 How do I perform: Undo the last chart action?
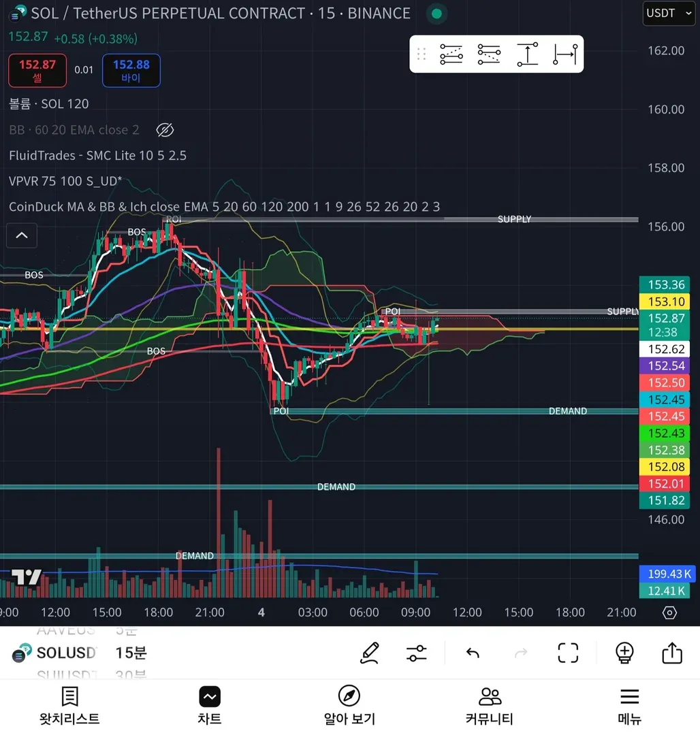click(x=473, y=653)
